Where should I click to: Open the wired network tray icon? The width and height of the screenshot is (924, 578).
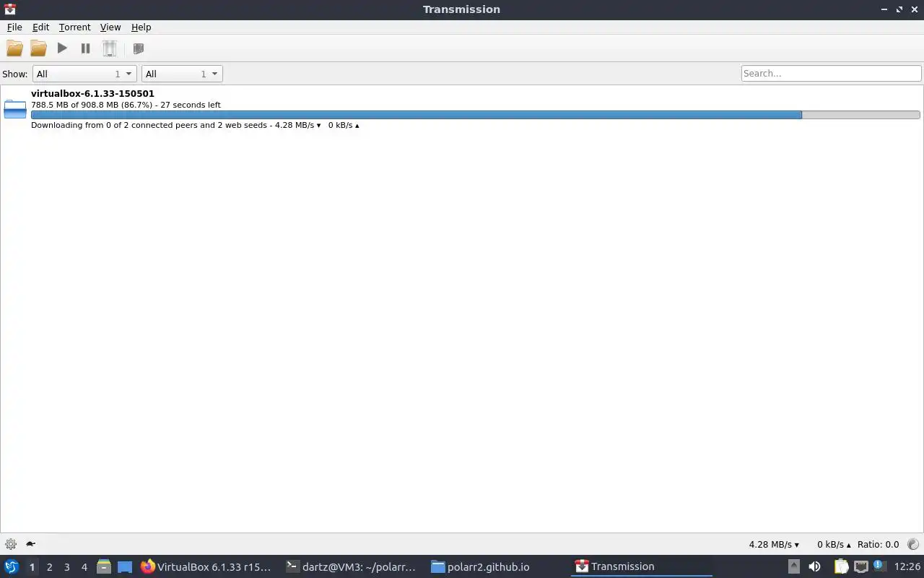[860, 566]
